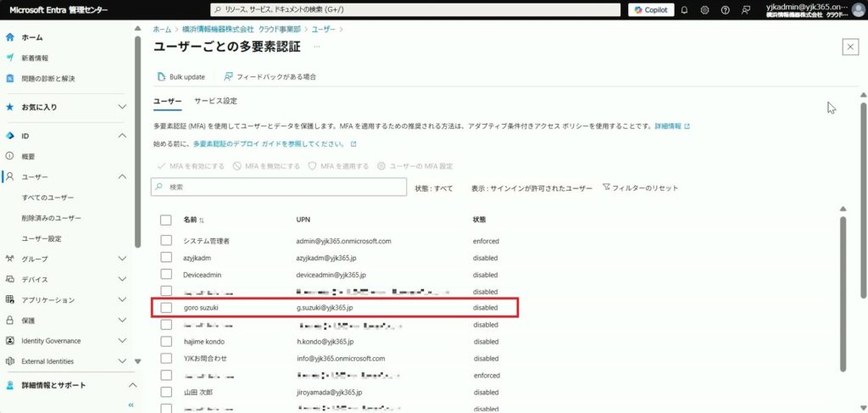The height and width of the screenshot is (413, 868).
Task: Collapse the sidebar with double chevron
Action: point(131,405)
